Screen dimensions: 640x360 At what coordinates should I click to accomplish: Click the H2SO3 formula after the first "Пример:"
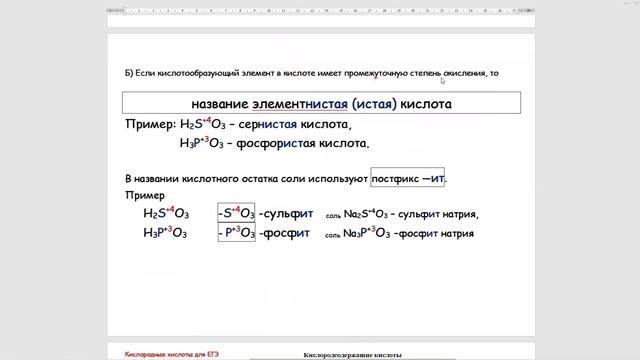click(202, 124)
